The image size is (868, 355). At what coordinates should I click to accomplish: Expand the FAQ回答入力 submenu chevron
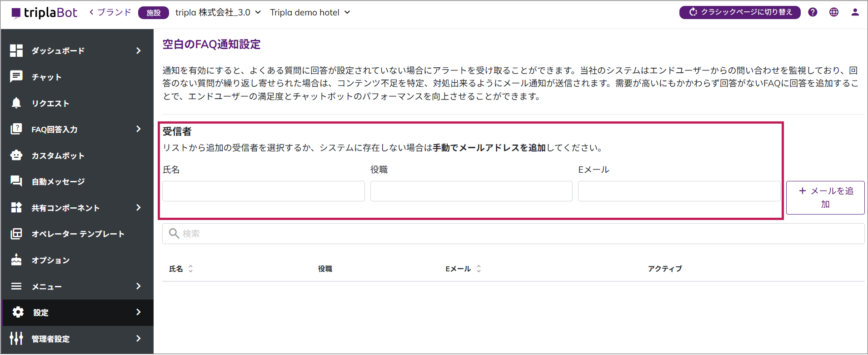point(139,129)
